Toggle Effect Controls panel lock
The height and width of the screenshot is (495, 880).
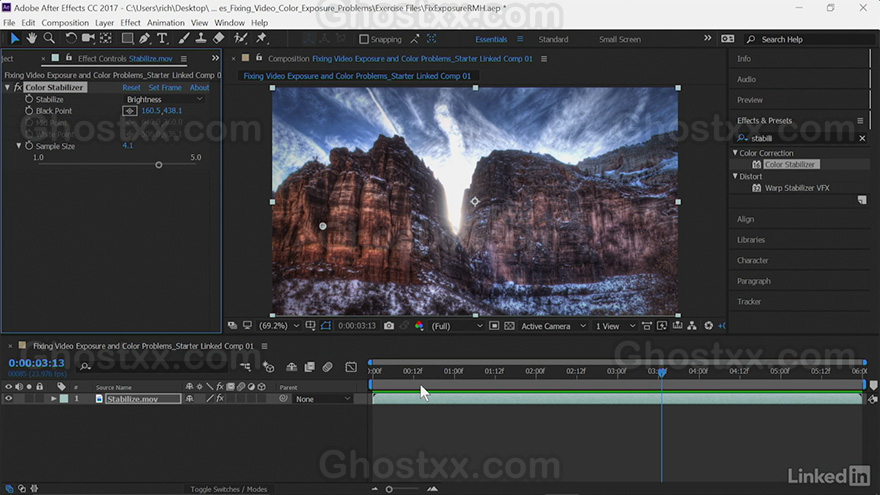pos(68,58)
